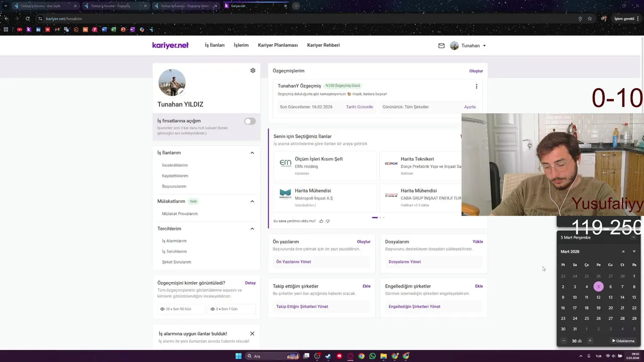Screen dimensions: 644x362
Task: Start focus session with Odaklanma button
Action: tap(623, 341)
